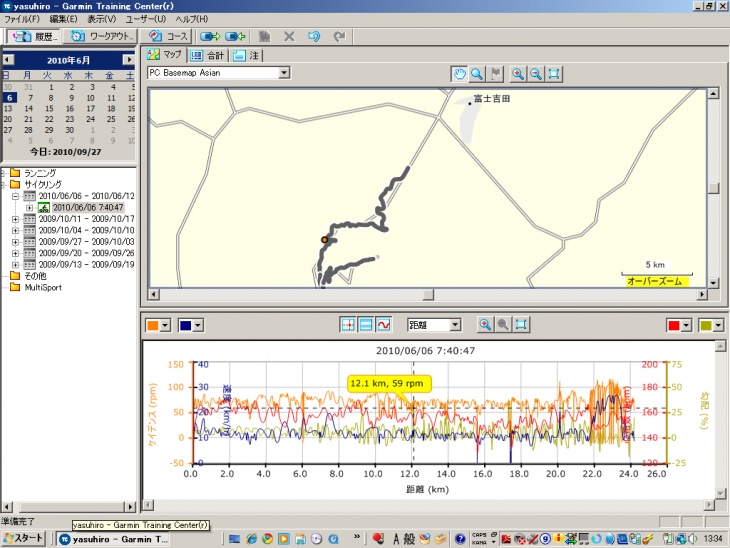This screenshot has height=548, width=730.
Task: Go to next month in calendar
Action: coord(128,60)
